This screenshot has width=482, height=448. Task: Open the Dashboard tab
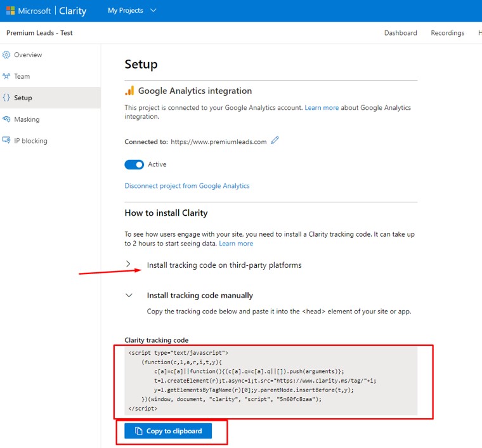(401, 33)
